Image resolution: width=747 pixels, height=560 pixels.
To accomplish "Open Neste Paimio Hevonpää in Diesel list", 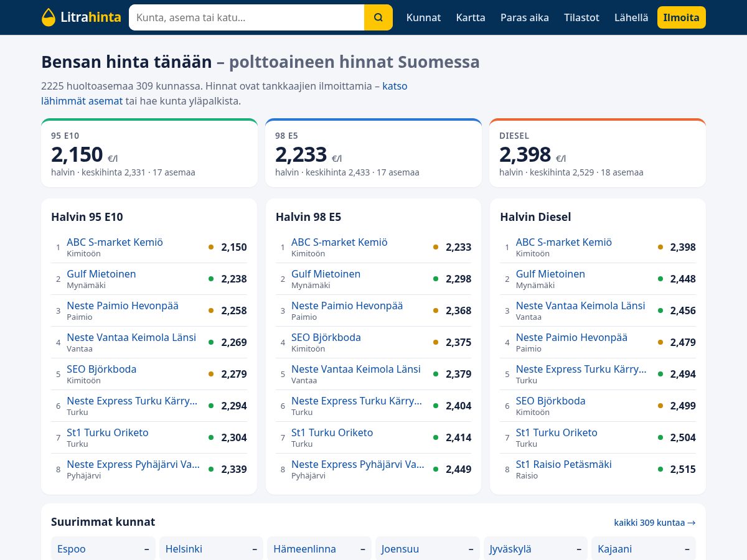I will coord(571,337).
